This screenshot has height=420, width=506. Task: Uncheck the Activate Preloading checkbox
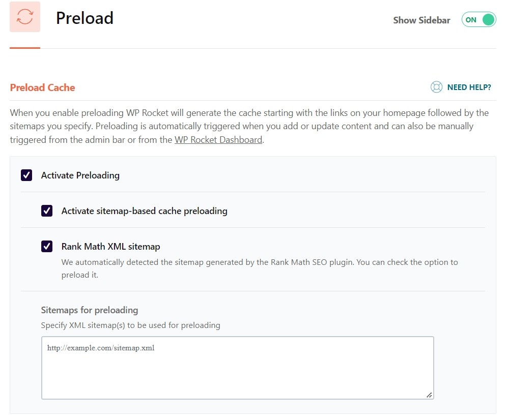tap(26, 175)
